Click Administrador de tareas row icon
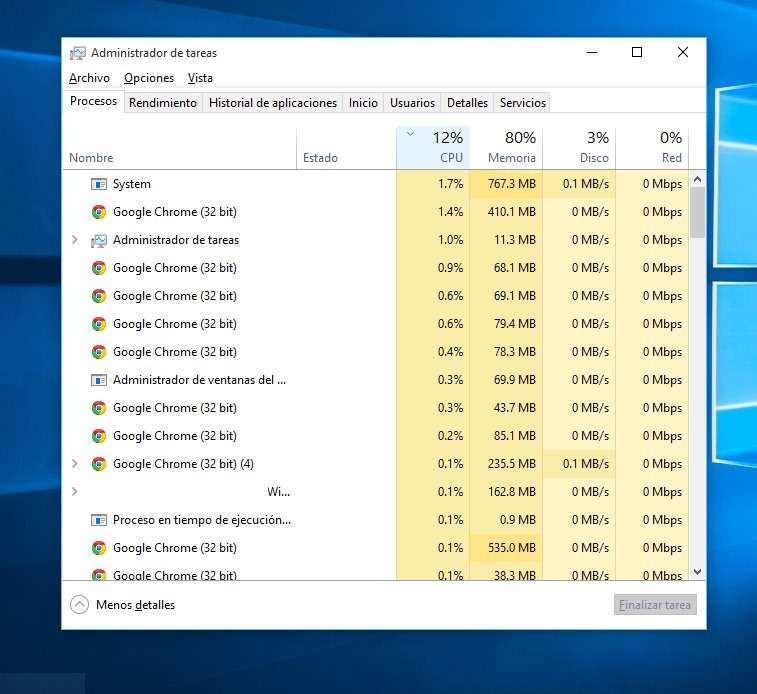Screen dimensions: 757x694 99,240
